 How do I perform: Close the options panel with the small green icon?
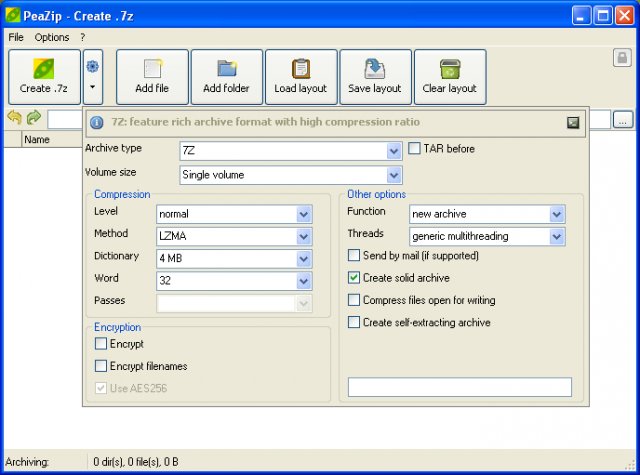point(573,122)
